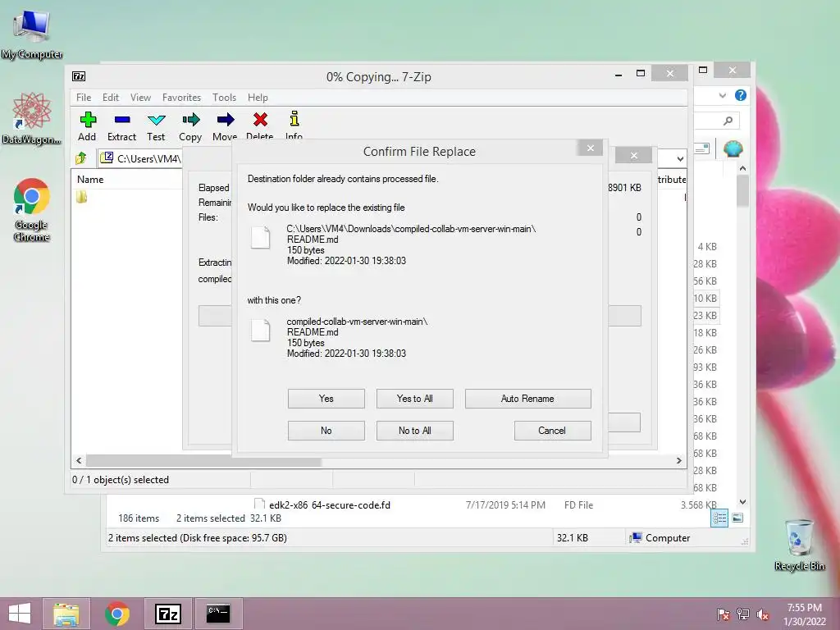Click Yes to replace the file
This screenshot has height=630, width=840.
(x=326, y=399)
